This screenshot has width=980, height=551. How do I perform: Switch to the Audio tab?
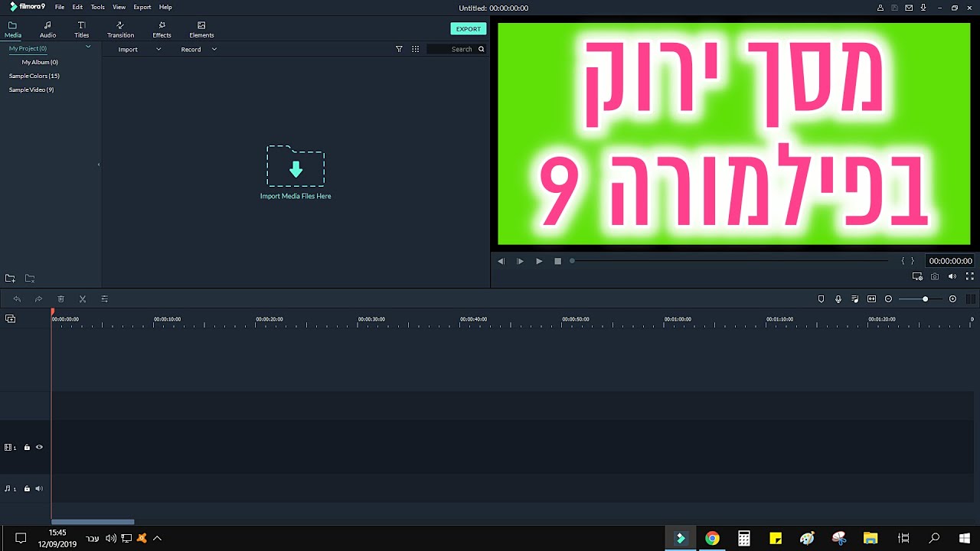coord(47,30)
